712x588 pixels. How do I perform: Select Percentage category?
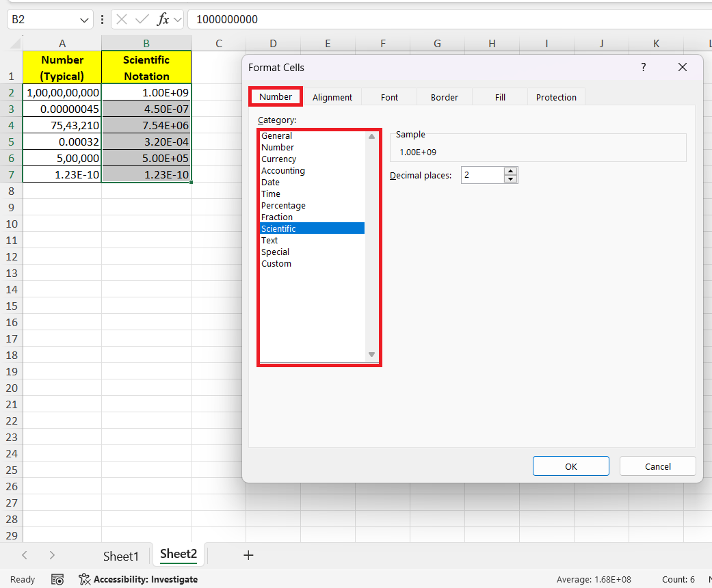click(x=312, y=205)
